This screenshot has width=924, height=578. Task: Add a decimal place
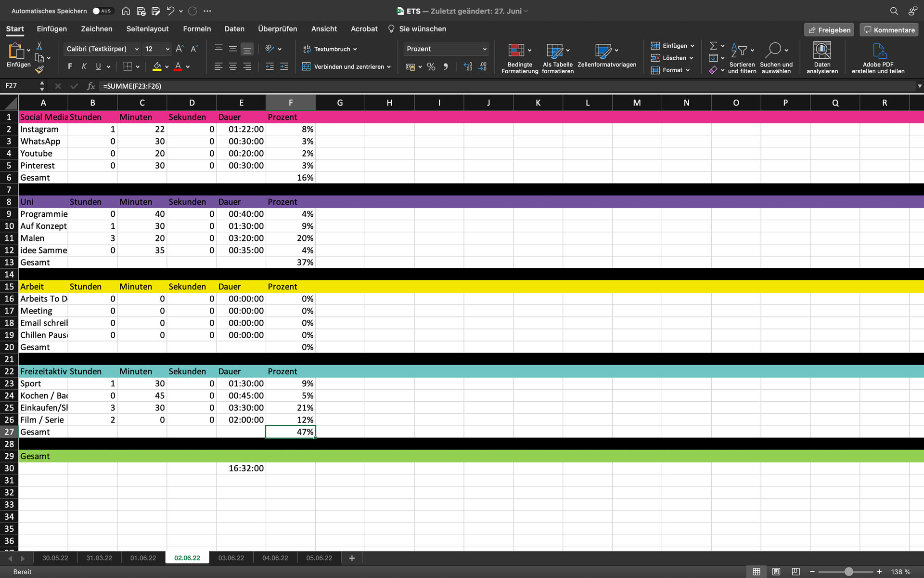click(x=468, y=67)
